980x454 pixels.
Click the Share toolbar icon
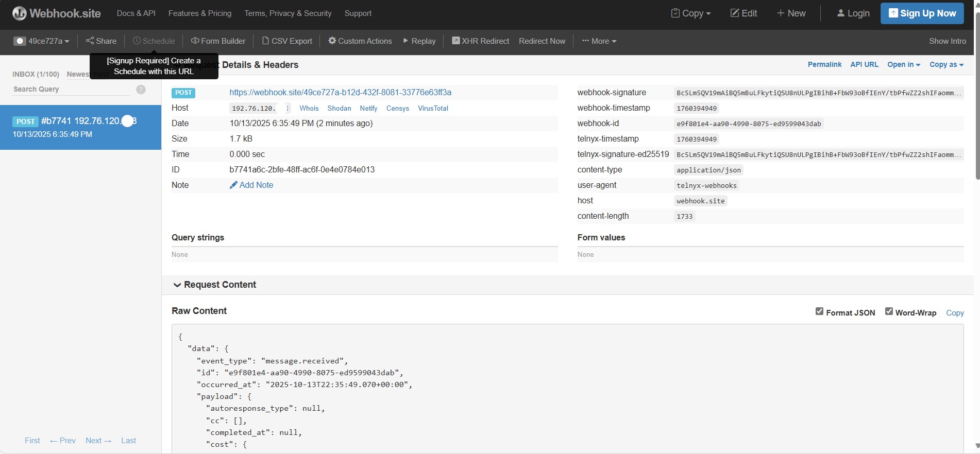click(x=90, y=41)
